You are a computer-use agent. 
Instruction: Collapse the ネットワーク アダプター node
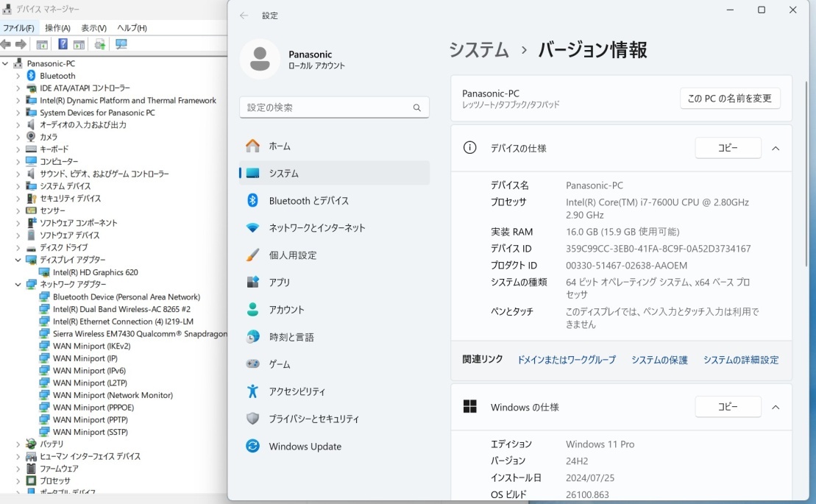18,285
